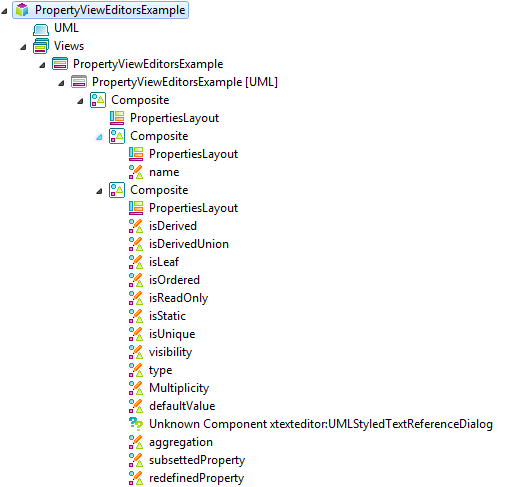The image size is (515, 487).
Task: Click the root PropertyViewEditorsExample package icon
Action: pyautogui.click(x=22, y=10)
